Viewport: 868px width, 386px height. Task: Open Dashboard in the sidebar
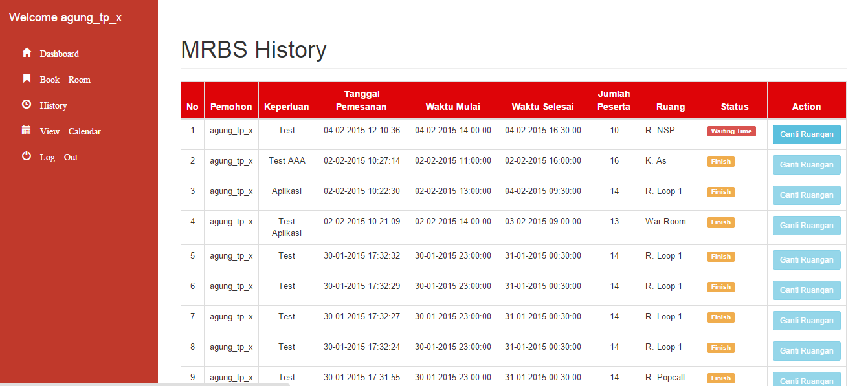(60, 54)
